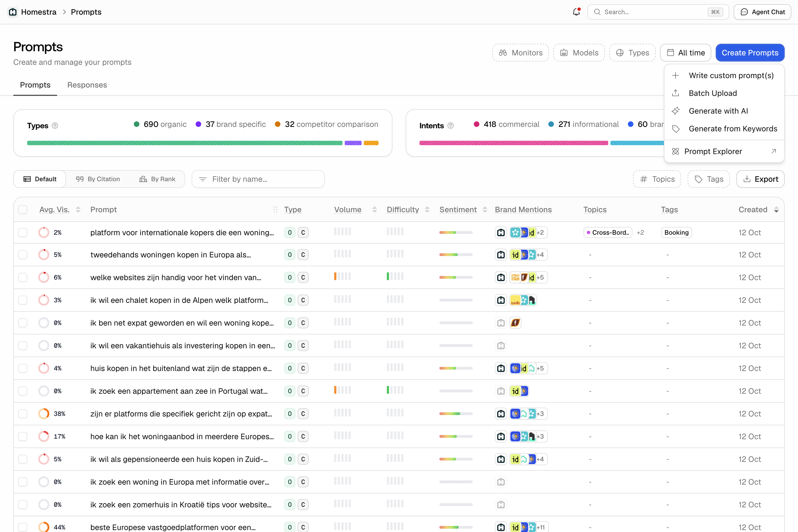Click the Export button
This screenshot has height=532, width=798.
tap(760, 179)
